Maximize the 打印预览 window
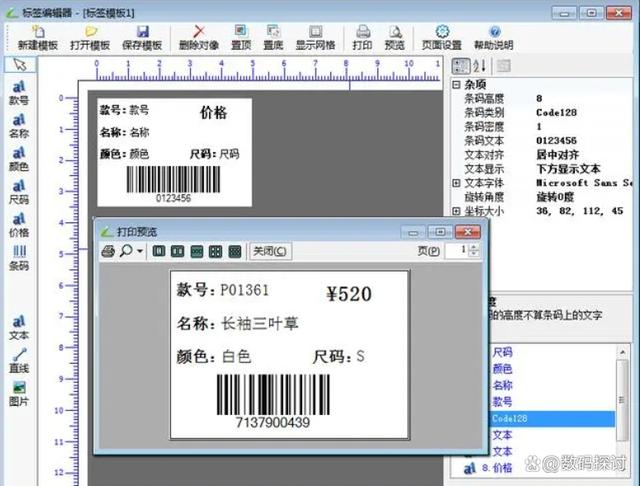Screen dimensions: 640x486 (x=440, y=232)
